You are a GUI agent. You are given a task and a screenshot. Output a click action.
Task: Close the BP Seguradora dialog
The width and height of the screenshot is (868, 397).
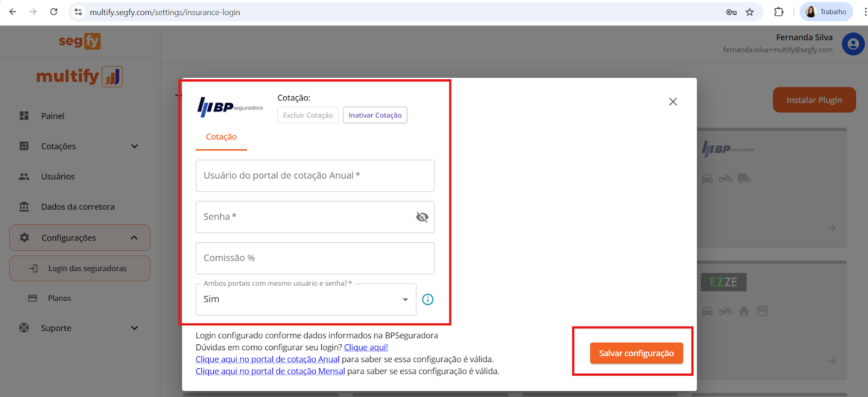pyautogui.click(x=673, y=102)
